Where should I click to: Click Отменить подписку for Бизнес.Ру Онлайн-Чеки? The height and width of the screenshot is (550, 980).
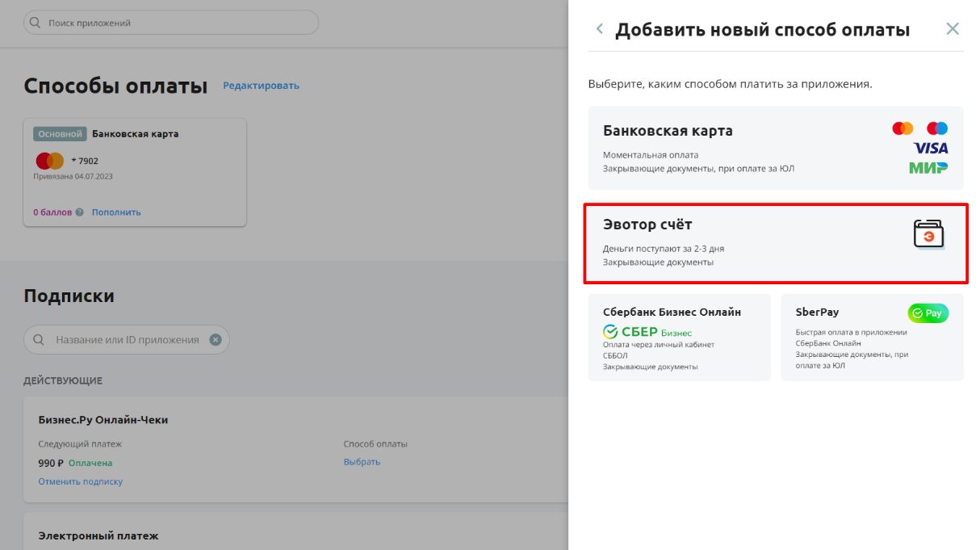click(81, 481)
